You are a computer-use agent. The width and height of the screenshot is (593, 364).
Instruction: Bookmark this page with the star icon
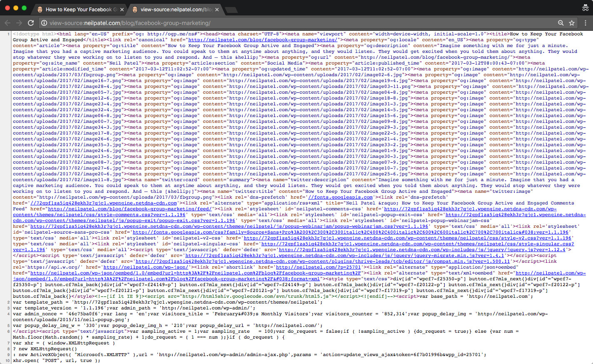pyautogui.click(x=572, y=23)
